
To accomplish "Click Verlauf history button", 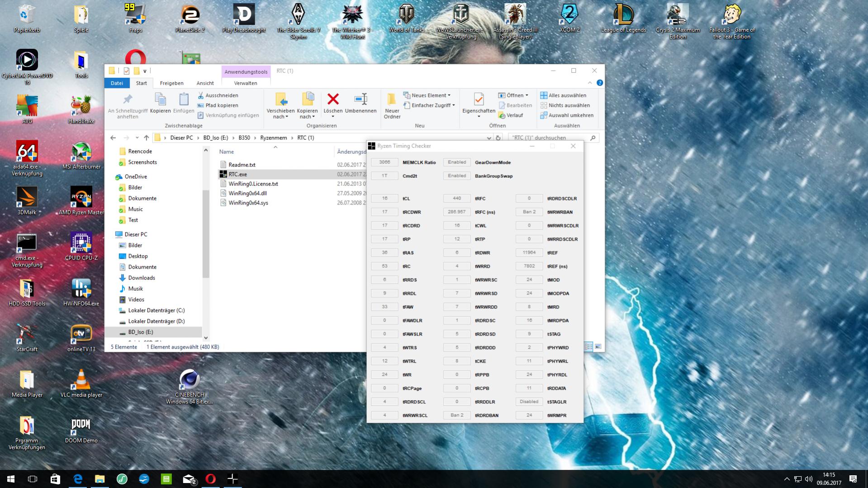I will pyautogui.click(x=511, y=115).
